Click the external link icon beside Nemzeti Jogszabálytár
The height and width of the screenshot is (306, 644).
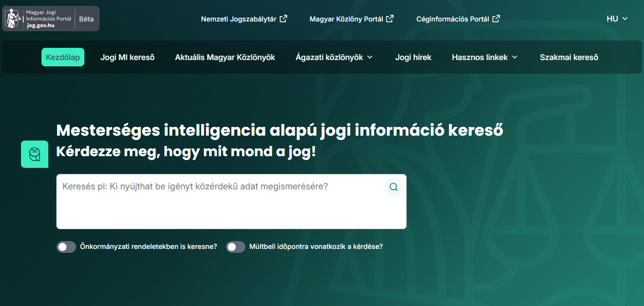click(x=283, y=18)
